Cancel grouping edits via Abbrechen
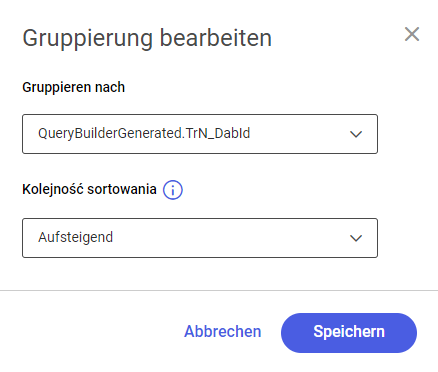The width and height of the screenshot is (438, 372). (223, 332)
